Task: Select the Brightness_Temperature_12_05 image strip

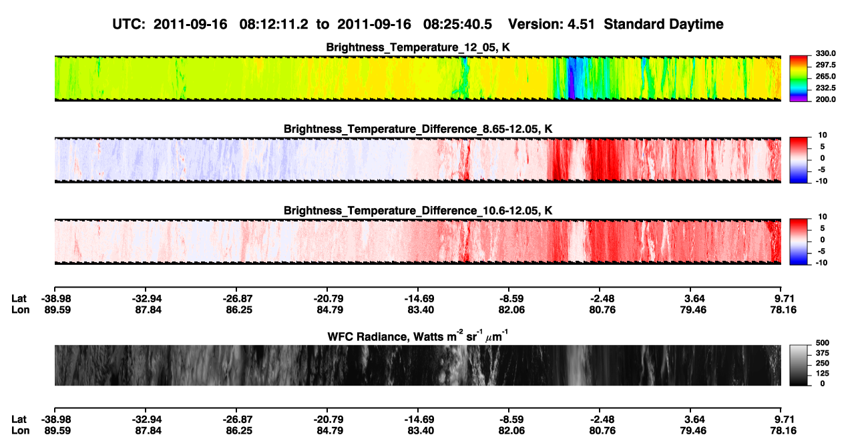Action: coord(417,78)
